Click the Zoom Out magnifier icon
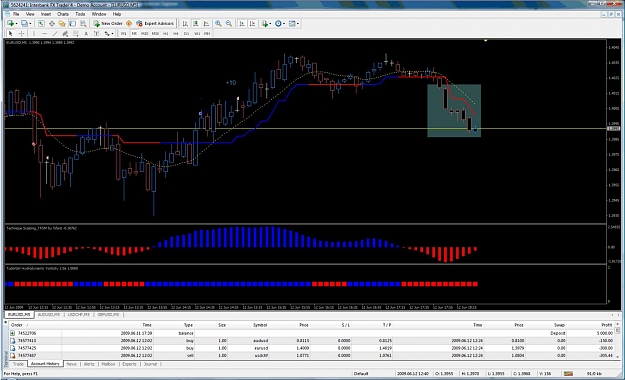625x380 pixels. [229, 24]
